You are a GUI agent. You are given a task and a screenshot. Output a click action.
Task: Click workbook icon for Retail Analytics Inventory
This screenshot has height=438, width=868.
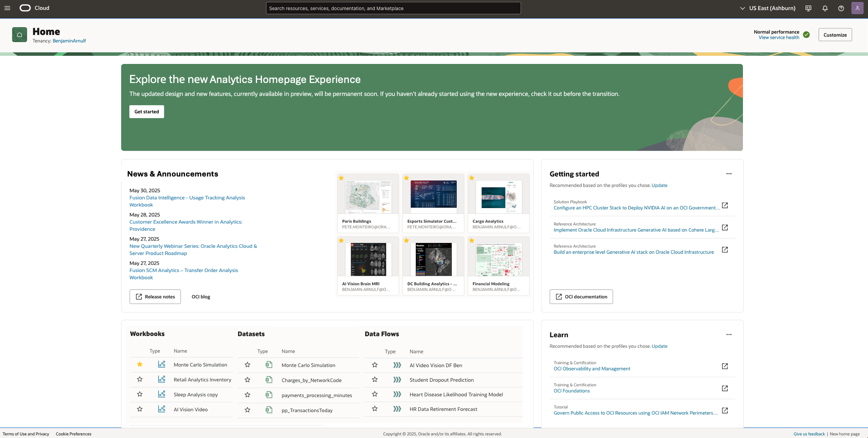162,379
